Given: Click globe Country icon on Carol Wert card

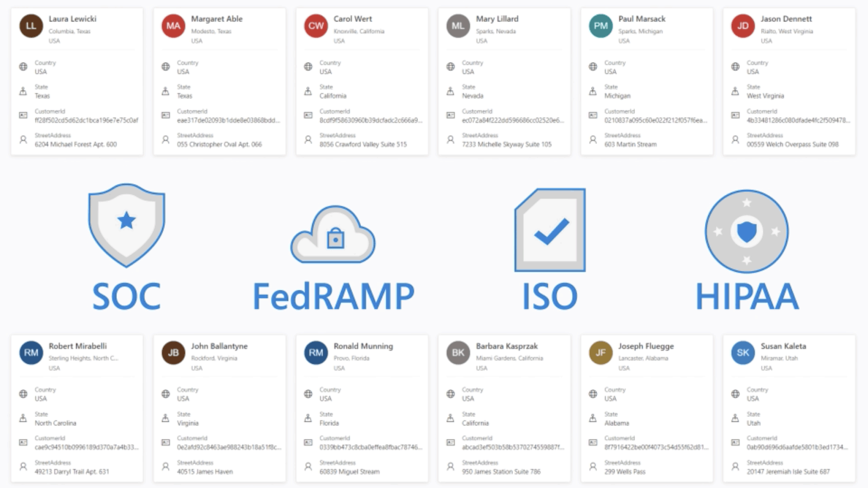Looking at the screenshot, I should pyautogui.click(x=308, y=67).
